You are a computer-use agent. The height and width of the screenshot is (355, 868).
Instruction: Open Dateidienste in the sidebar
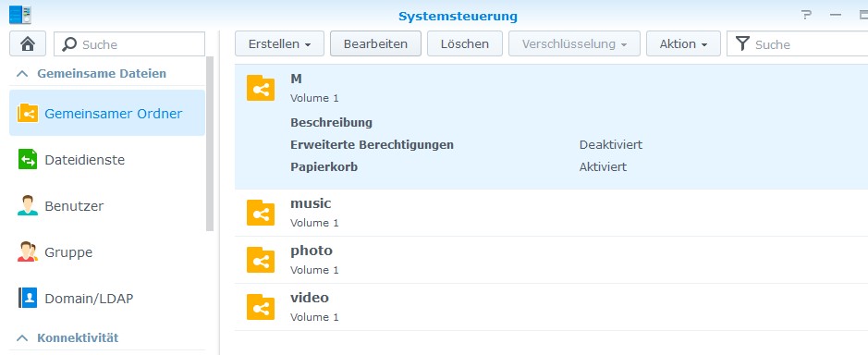point(107,160)
